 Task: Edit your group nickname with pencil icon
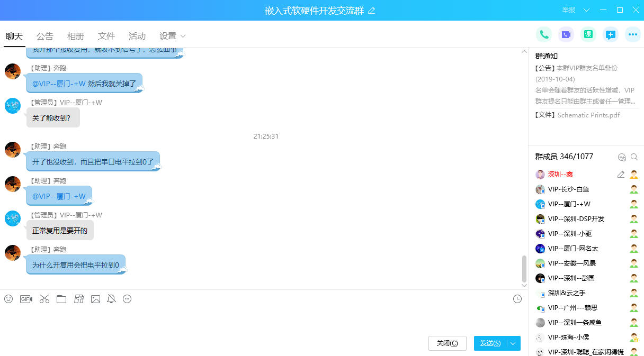click(621, 174)
